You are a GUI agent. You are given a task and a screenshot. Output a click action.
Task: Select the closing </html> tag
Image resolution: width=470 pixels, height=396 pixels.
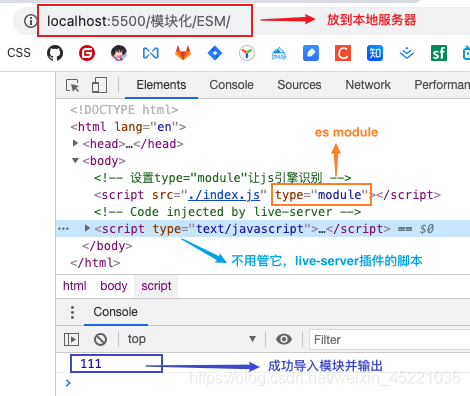95,263
